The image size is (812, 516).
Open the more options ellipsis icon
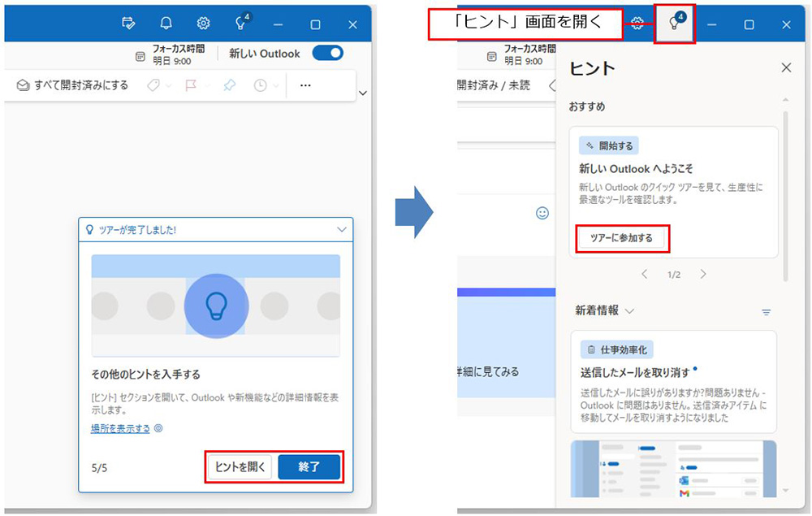click(304, 85)
